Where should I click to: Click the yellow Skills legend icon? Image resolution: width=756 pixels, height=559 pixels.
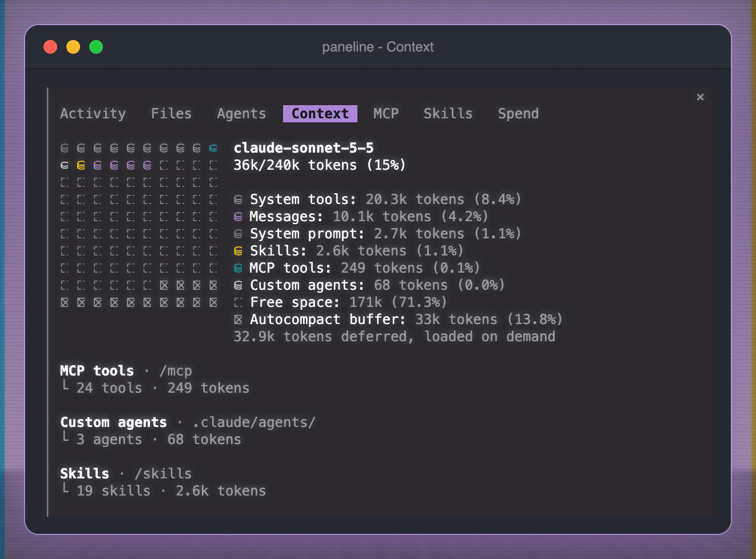[238, 251]
